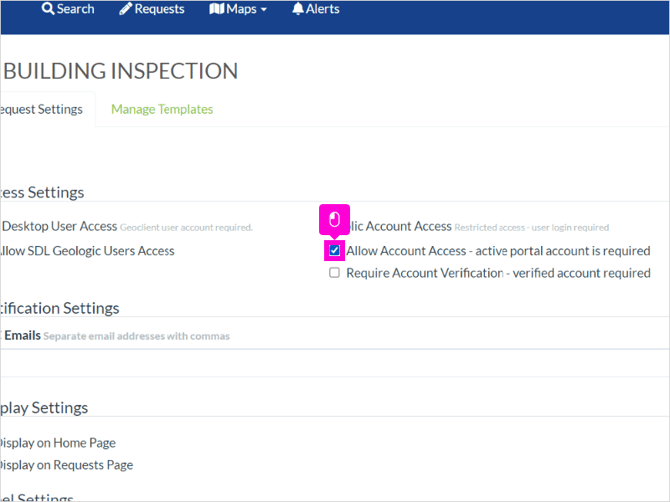Select the Request Settings tab

point(42,109)
